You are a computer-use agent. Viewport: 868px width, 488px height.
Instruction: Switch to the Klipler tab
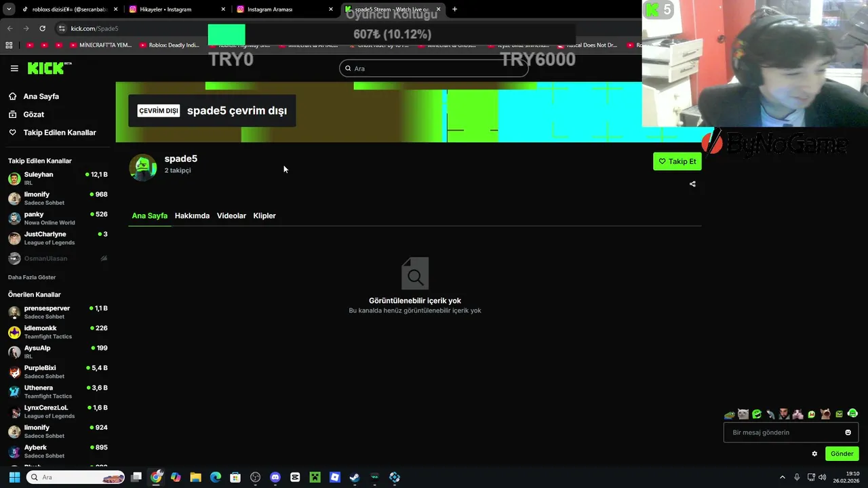click(264, 216)
